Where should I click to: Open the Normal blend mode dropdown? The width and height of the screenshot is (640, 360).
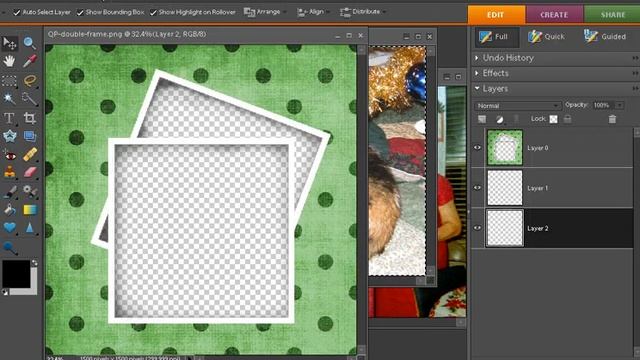517,106
